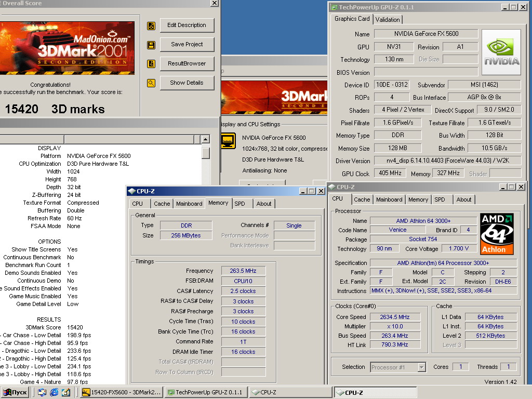Click the Memory CPU-Z window title icon
Viewport: 532px width, 399px height.
[131, 191]
